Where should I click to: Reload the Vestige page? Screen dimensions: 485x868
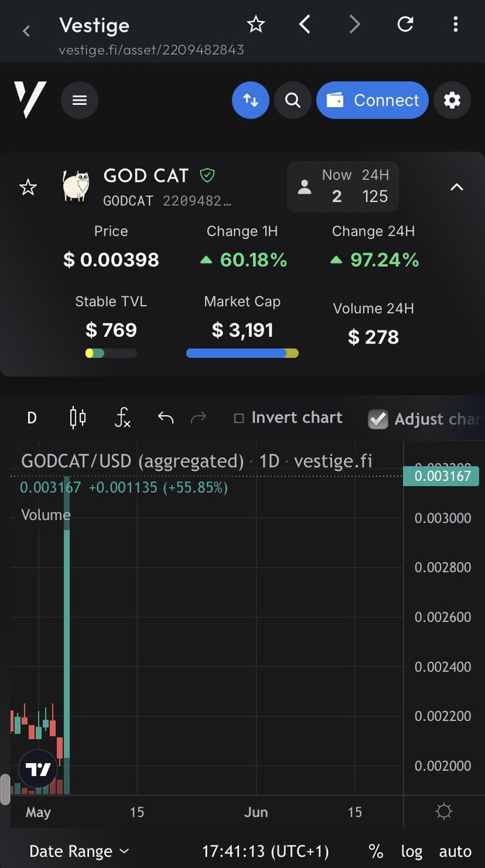405,25
